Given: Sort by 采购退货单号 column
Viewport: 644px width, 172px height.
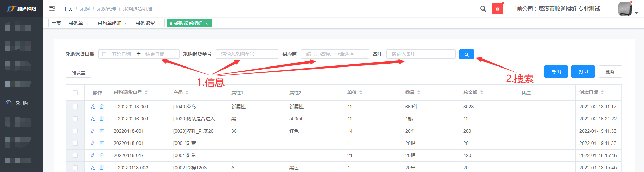Looking at the screenshot, I should point(146,92).
